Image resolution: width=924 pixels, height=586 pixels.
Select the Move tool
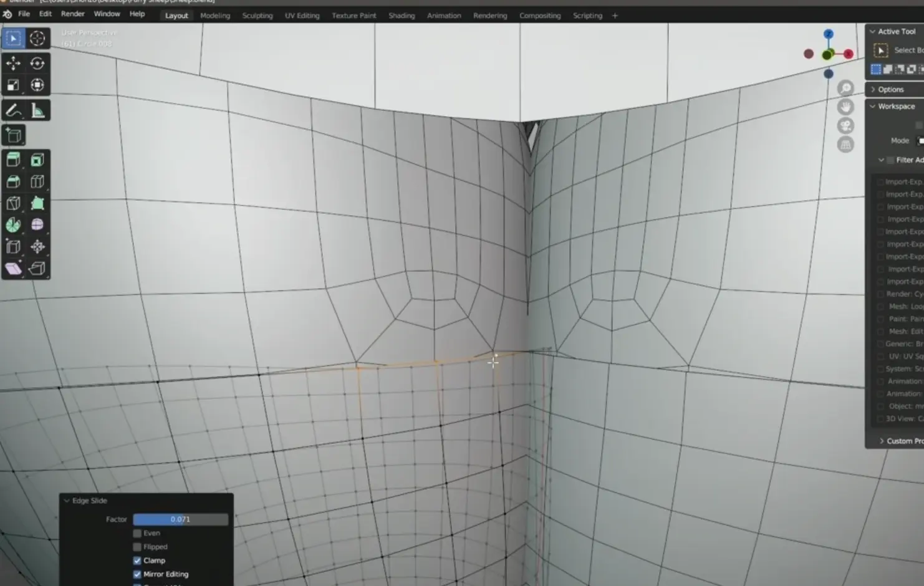click(x=13, y=63)
